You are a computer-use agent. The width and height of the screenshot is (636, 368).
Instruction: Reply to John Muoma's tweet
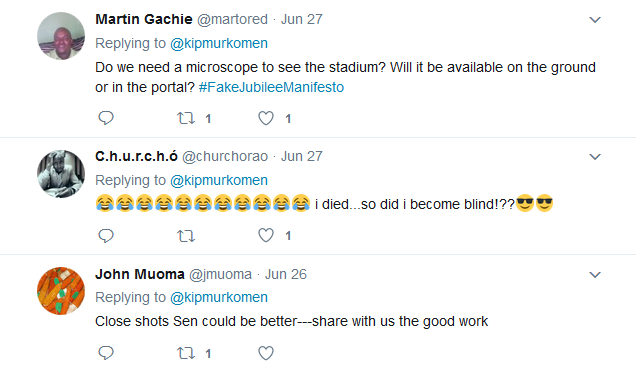point(106,353)
